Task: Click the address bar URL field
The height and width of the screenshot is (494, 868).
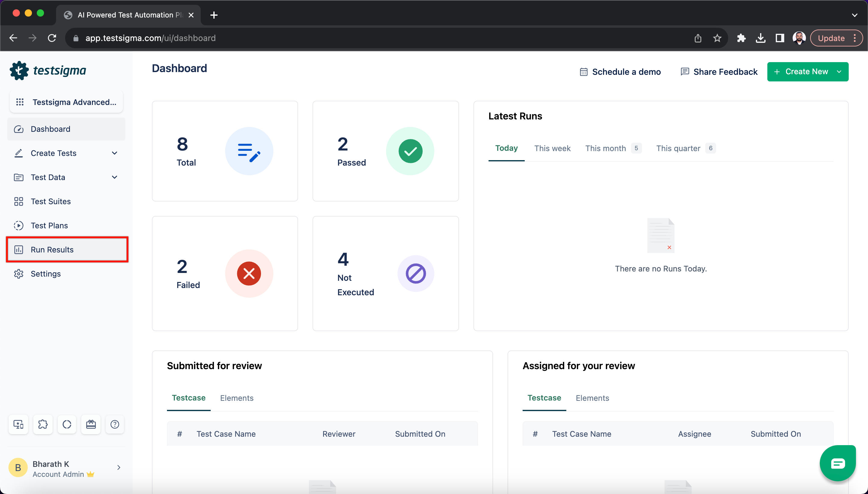Action: (380, 38)
